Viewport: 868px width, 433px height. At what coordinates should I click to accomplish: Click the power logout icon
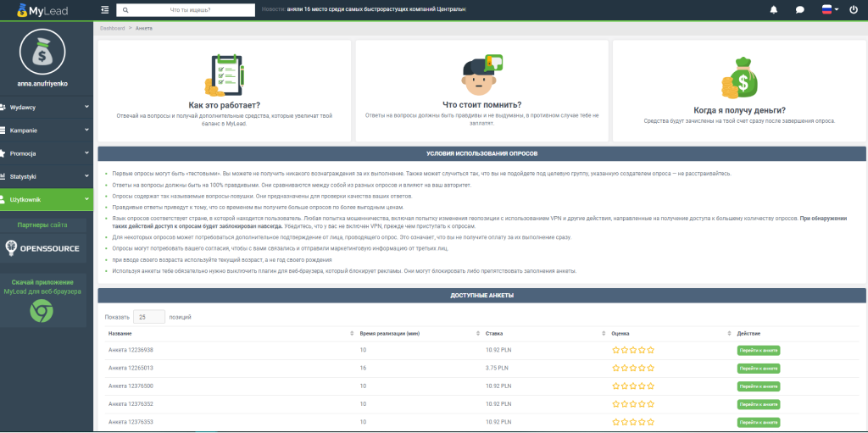point(854,9)
